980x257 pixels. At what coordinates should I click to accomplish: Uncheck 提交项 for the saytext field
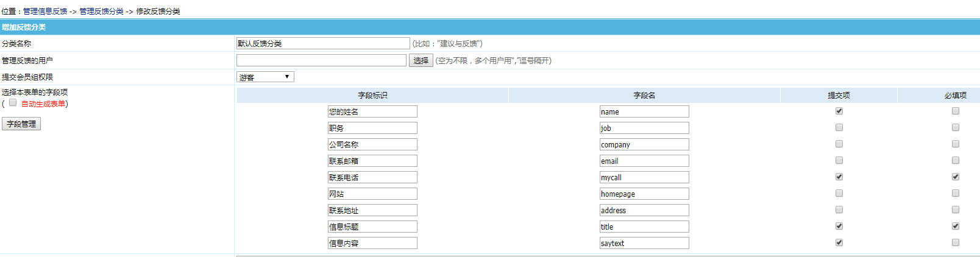[839, 242]
